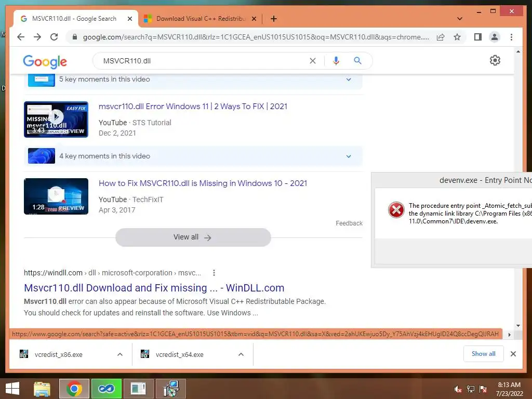The height and width of the screenshot is (399, 532).
Task: Switch to MSVCR110.dll Google Search tab
Action: click(74, 19)
